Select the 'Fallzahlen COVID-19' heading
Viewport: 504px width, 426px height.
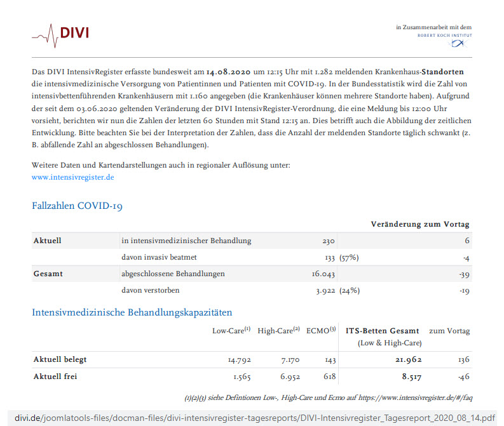click(77, 206)
